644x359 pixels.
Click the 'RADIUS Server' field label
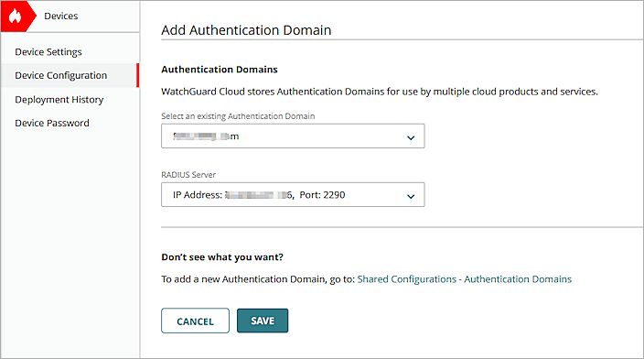tap(188, 175)
